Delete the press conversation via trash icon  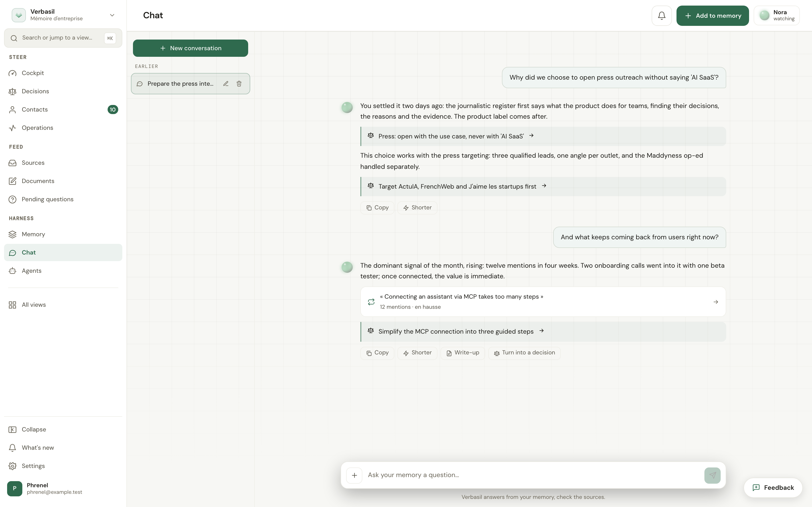pos(239,83)
